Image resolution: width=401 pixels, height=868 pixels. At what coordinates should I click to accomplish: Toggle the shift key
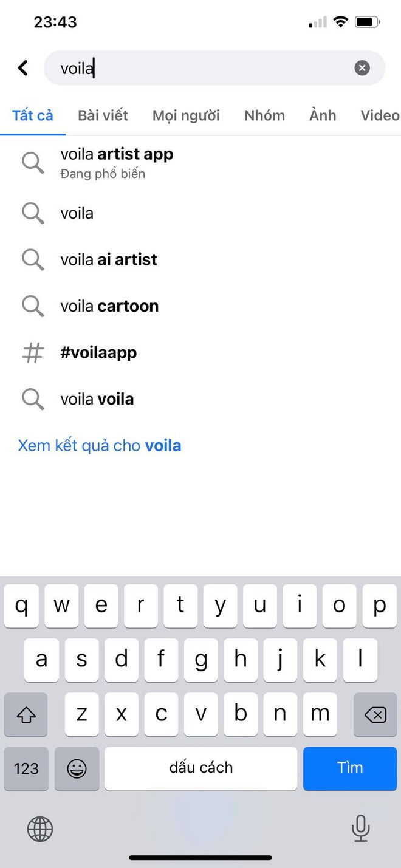click(26, 715)
